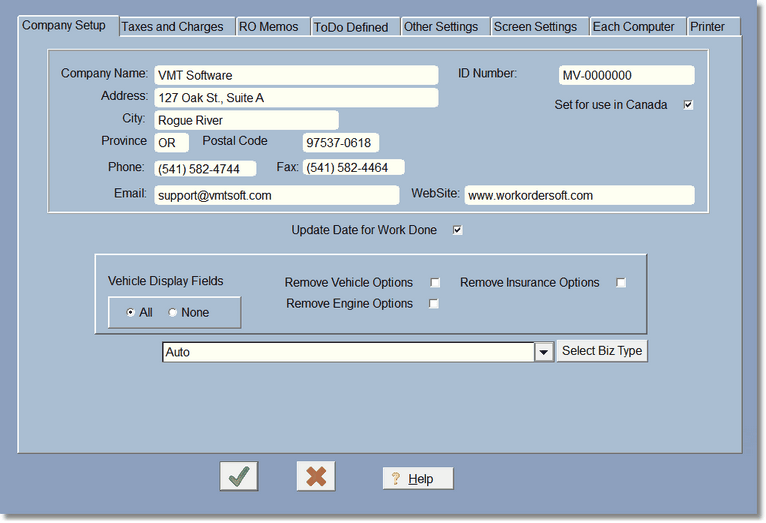Open Help with the question mark button
This screenshot has height=523, width=766.
[x=418, y=479]
